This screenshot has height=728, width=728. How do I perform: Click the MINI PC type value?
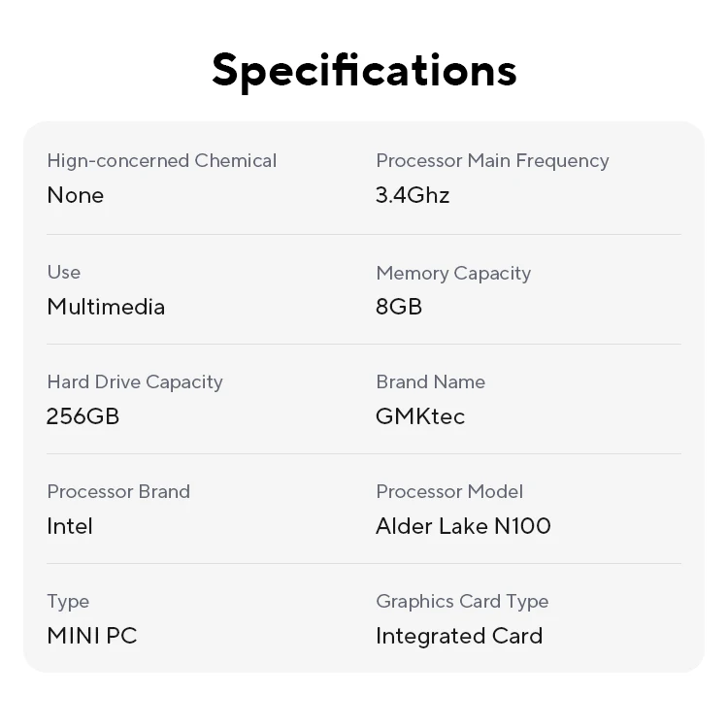point(92,636)
